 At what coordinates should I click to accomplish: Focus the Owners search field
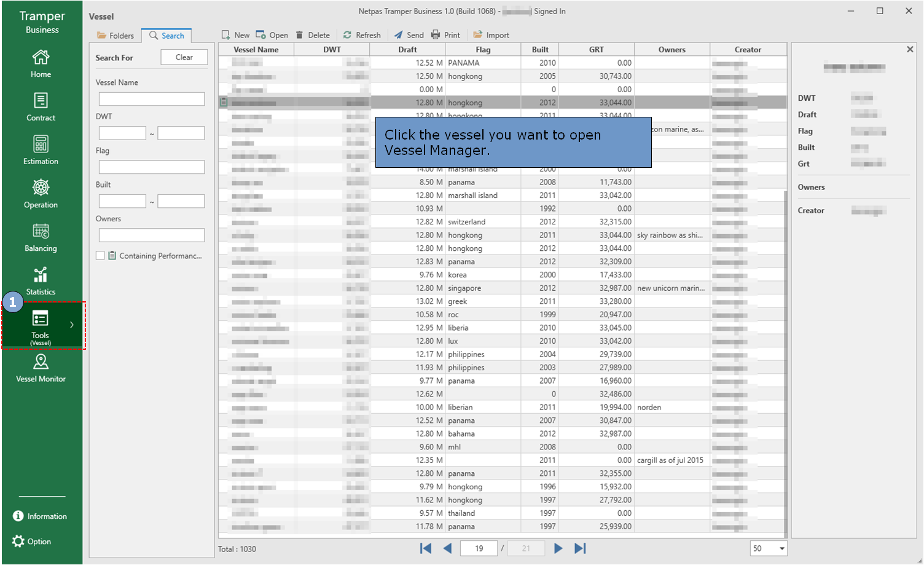point(152,235)
